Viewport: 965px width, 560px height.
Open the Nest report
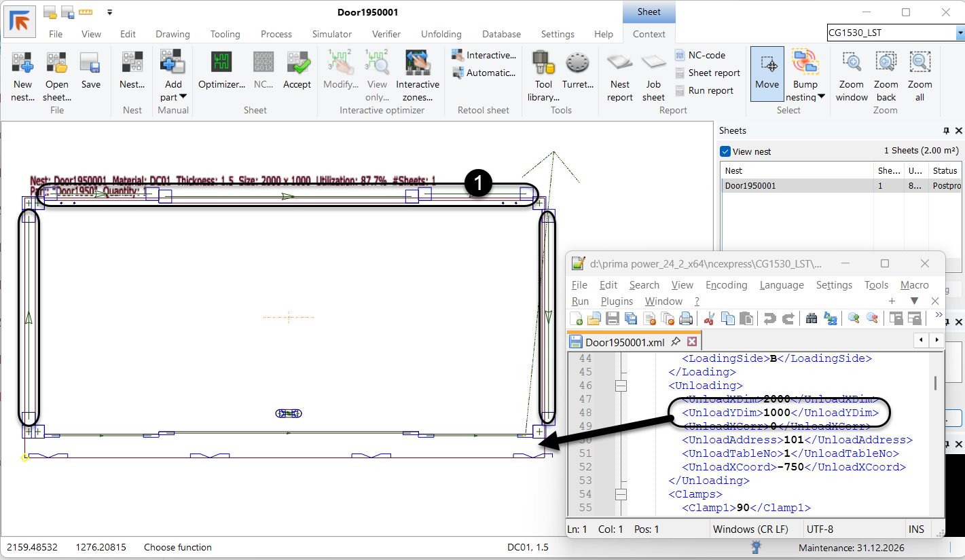coord(619,63)
